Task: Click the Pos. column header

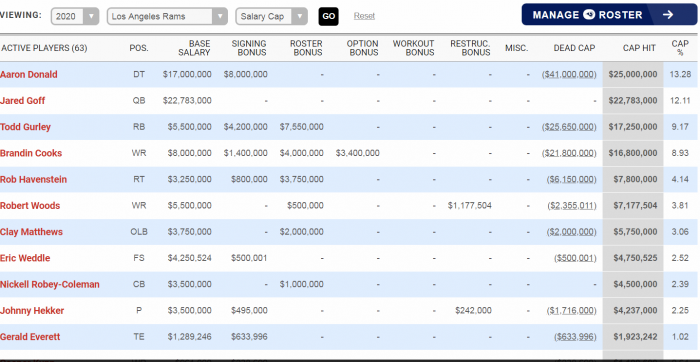Action: [139, 48]
